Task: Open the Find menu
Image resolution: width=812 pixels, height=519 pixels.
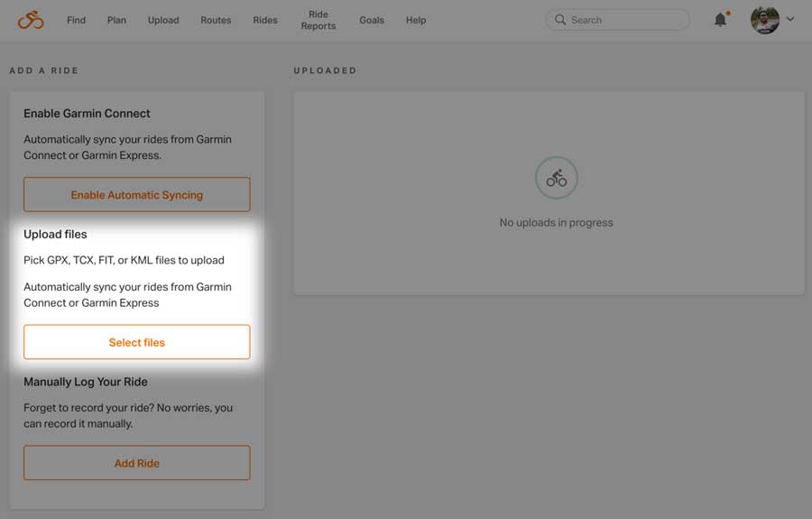Action: pyautogui.click(x=76, y=20)
